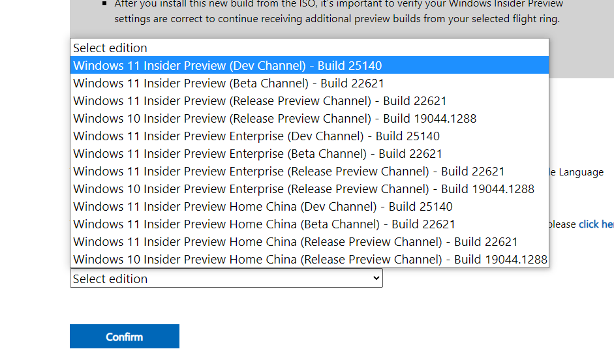Click the Windows Insider Preview settings notice text
This screenshot has width=614, height=364.
(x=337, y=12)
